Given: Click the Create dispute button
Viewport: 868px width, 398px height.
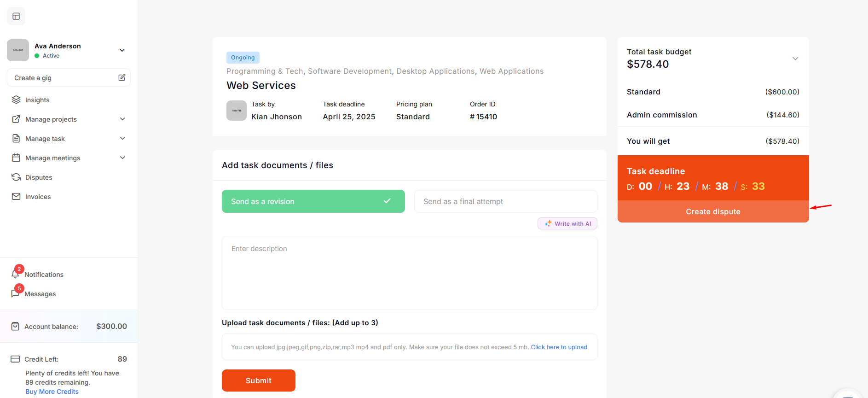Looking at the screenshot, I should pos(712,211).
